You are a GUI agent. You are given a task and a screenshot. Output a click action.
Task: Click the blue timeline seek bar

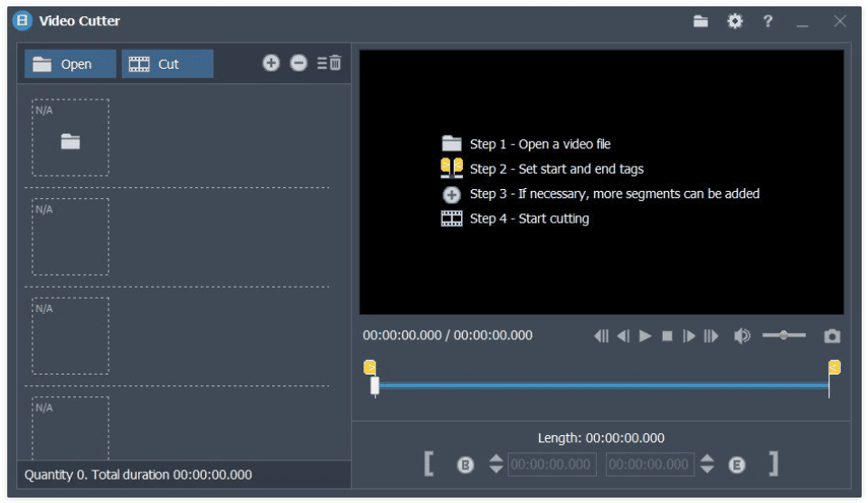(603, 385)
